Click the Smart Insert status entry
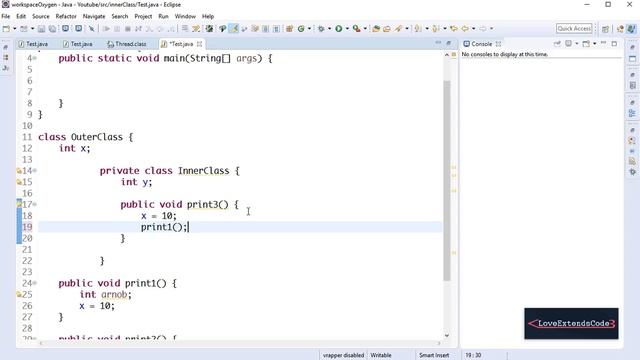The image size is (640, 360). point(434,355)
